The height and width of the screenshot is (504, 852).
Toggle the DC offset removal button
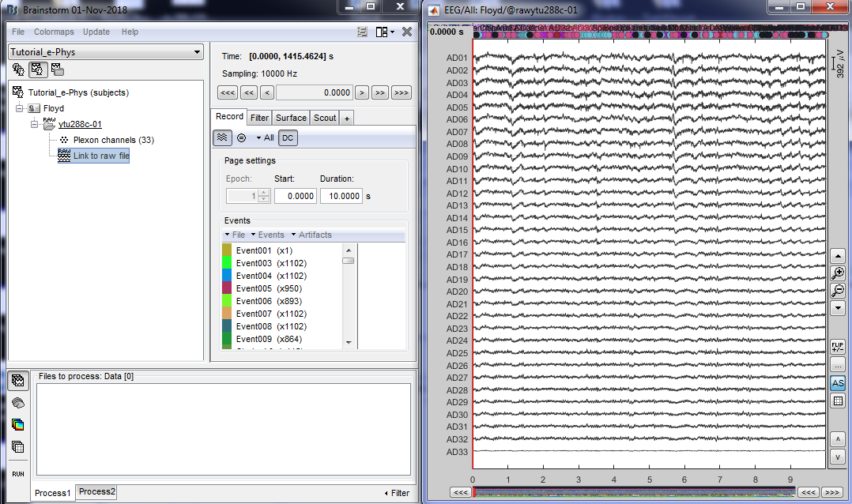coord(288,137)
